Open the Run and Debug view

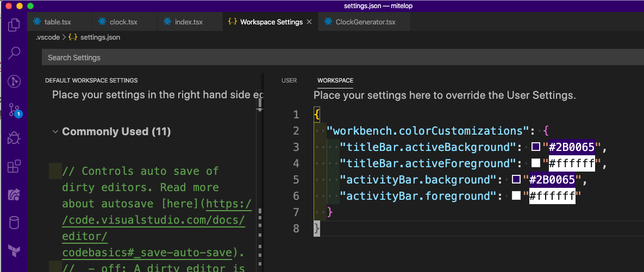pos(14,138)
